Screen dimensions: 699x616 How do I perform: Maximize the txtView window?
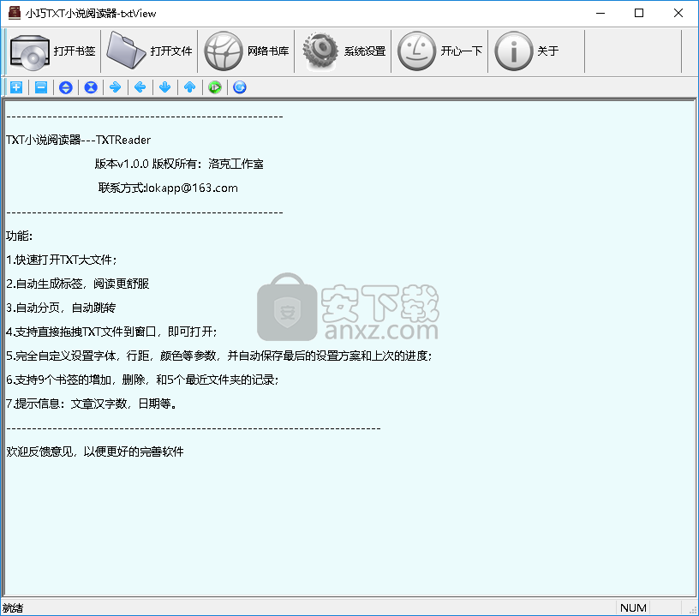[x=639, y=14]
